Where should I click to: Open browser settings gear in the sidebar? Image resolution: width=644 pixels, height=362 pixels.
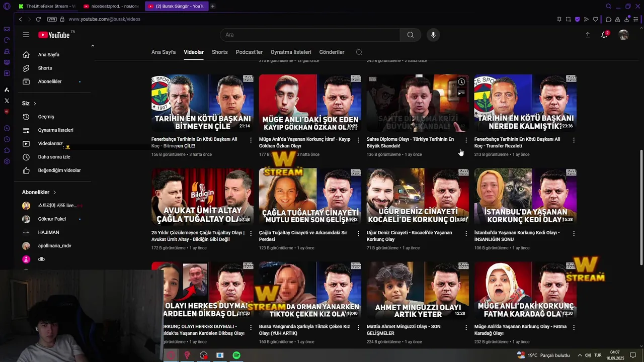click(7, 161)
